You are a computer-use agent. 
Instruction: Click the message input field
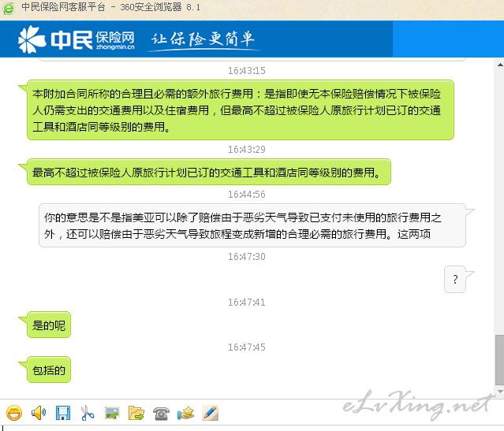pos(252,429)
